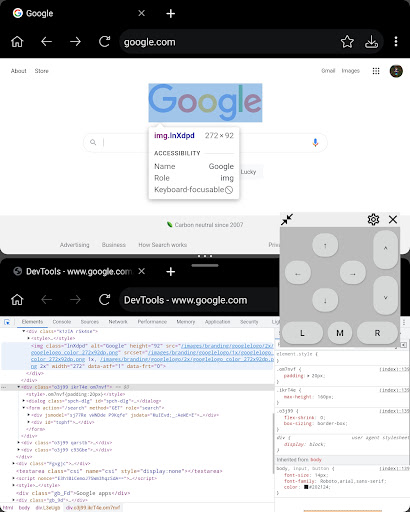Screen dimensions: 410x512
Task: Toggle the DevTools element inspector picker
Action: pos(7,322)
